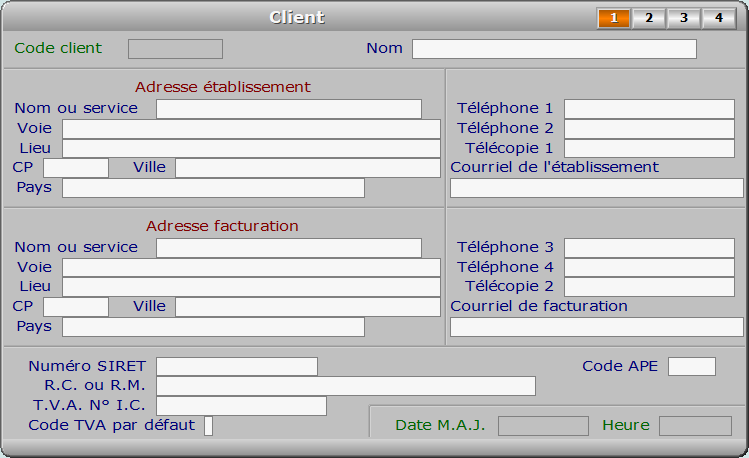Screen dimensions: 749x458
Task: Focus CP field in Adresse établissement
Action: coord(76,168)
